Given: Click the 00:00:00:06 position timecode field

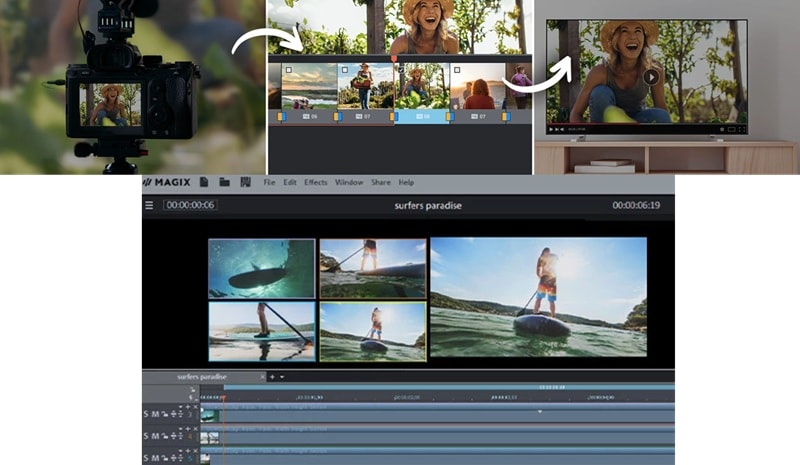Looking at the screenshot, I should tap(190, 205).
